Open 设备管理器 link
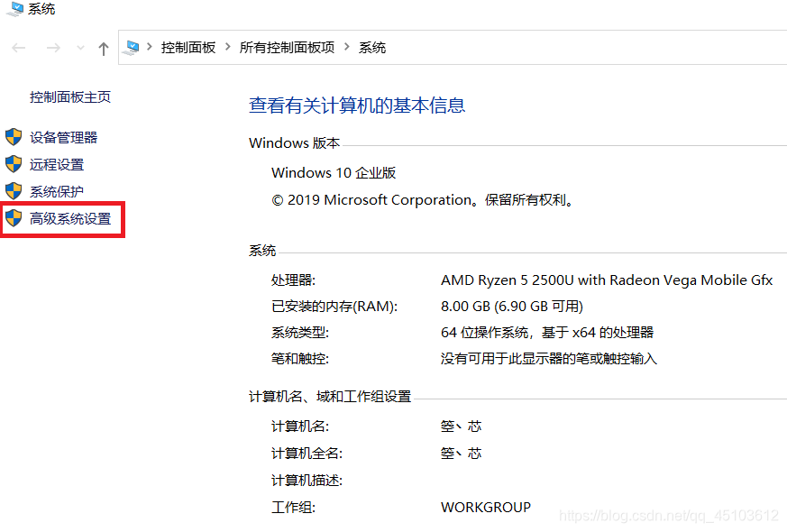 point(63,138)
